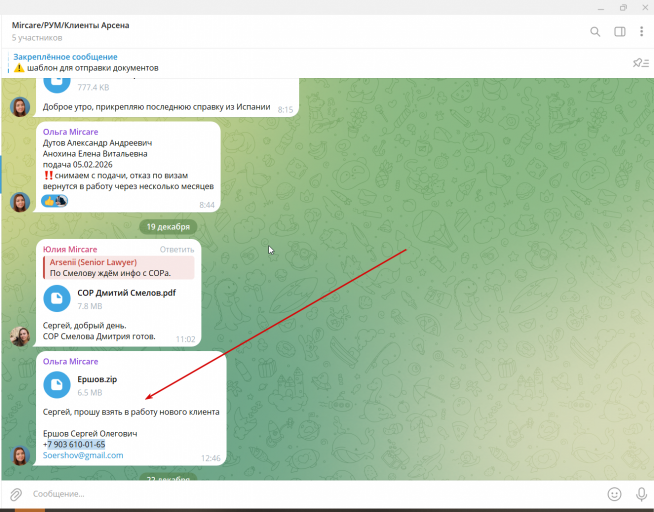
Task: Open chat info via the Mircare/РУМ/Клиенты Арсена title
Action: [70, 25]
